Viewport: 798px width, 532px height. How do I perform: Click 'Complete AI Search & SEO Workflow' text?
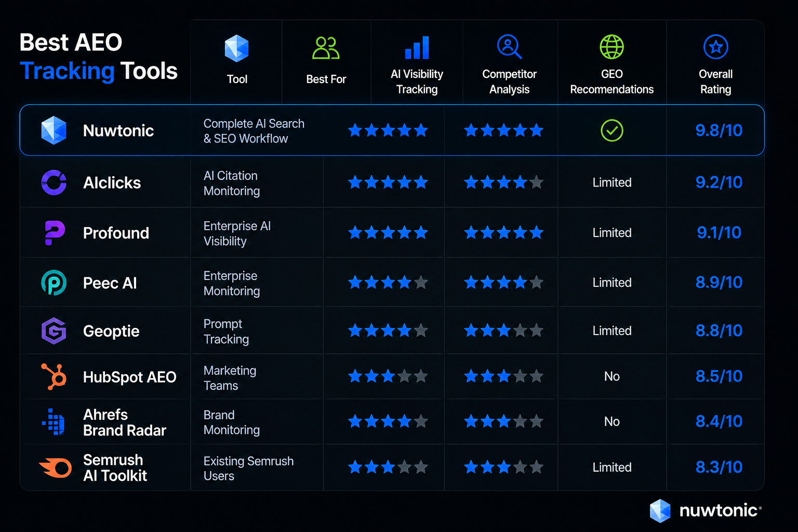click(x=254, y=131)
